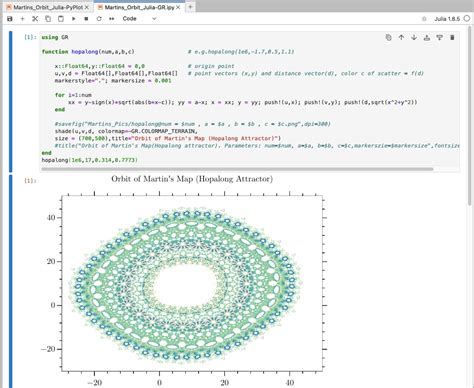Open the Code cell type dropdown
This screenshot has width=474, height=388.
click(x=139, y=19)
